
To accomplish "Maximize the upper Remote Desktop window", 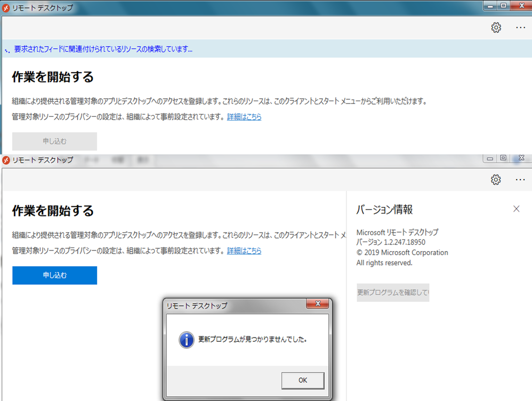I will (504, 6).
